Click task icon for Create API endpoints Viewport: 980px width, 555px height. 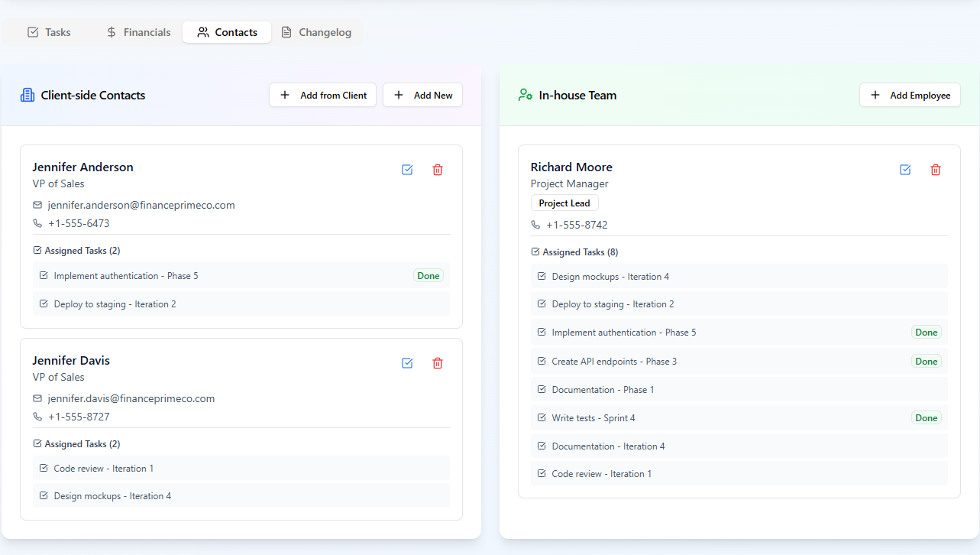[542, 361]
